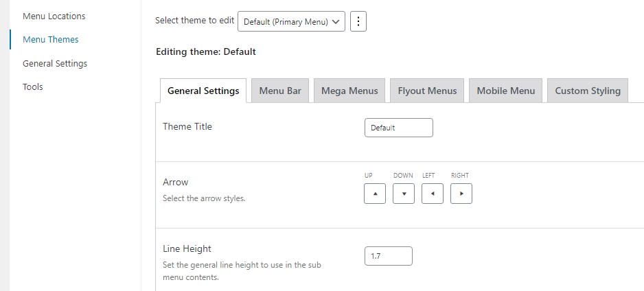
Task: Open the Default (Primary Menu) dropdown
Action: pos(291,21)
